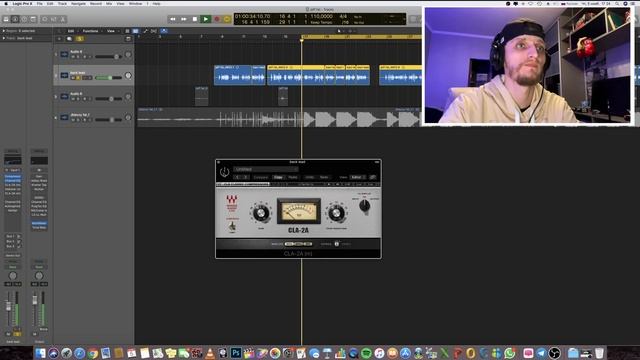This screenshot has height=360, width=640.
Task: Click the Fast Forward transport button
Action: pyautogui.click(x=184, y=19)
